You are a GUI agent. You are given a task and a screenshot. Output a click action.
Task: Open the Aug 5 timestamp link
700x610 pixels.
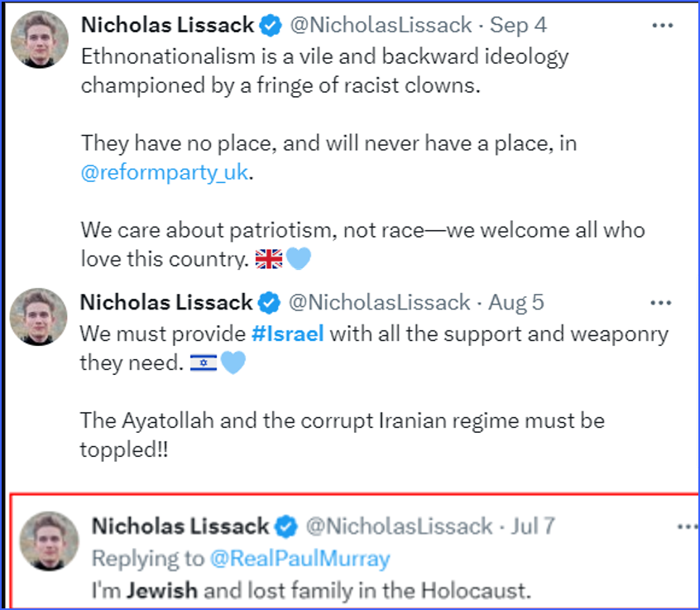(x=515, y=303)
